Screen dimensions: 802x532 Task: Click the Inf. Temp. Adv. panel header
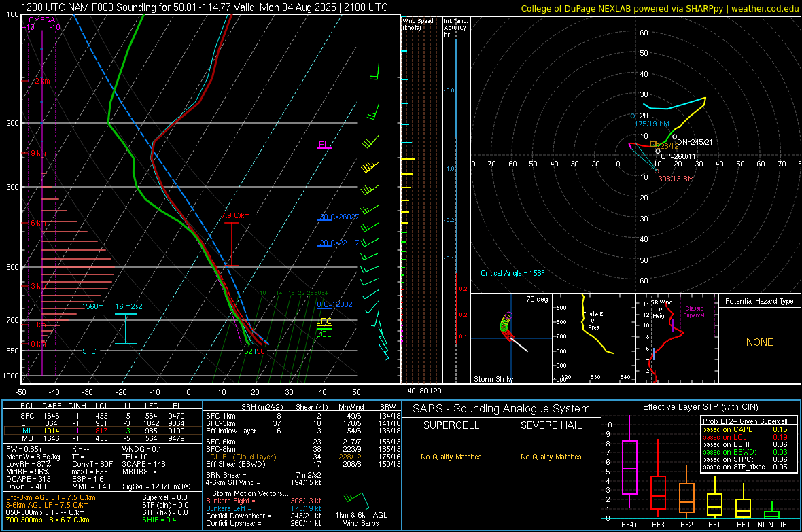point(456,28)
